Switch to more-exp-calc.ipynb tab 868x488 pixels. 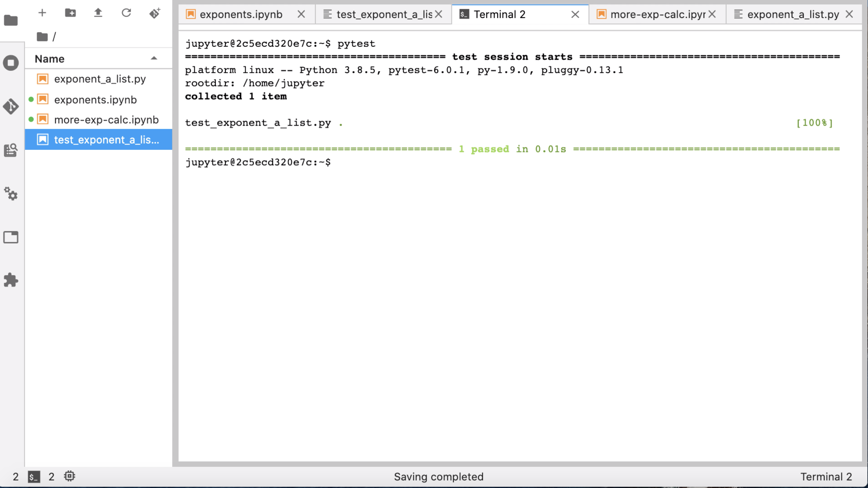[657, 14]
